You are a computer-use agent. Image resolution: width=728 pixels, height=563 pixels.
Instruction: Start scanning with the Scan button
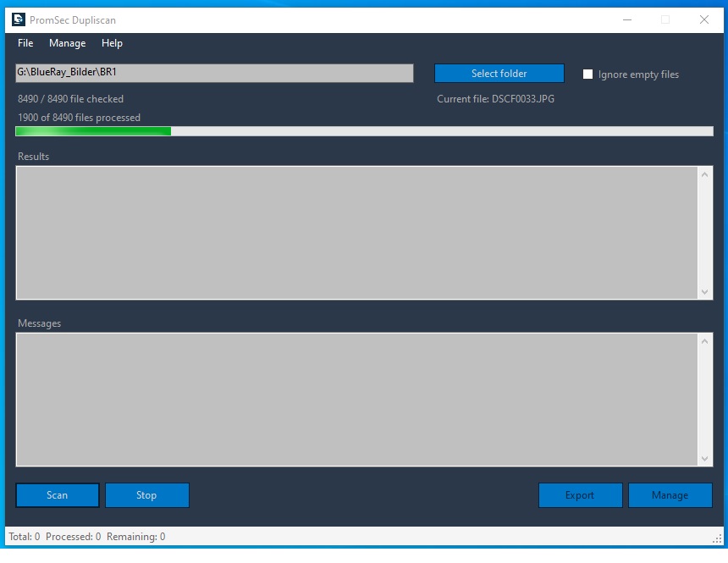pos(58,495)
